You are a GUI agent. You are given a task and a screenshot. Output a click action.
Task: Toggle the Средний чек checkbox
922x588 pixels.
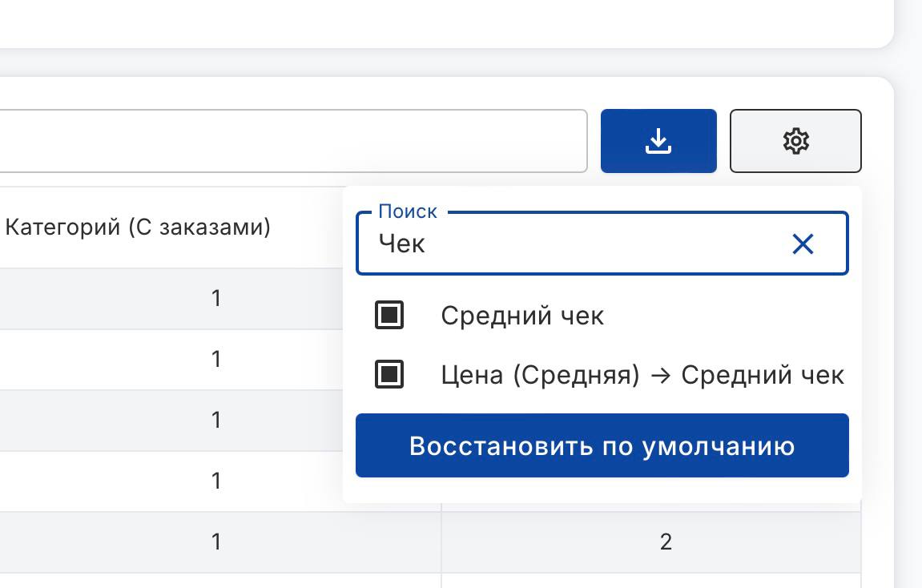pyautogui.click(x=389, y=316)
